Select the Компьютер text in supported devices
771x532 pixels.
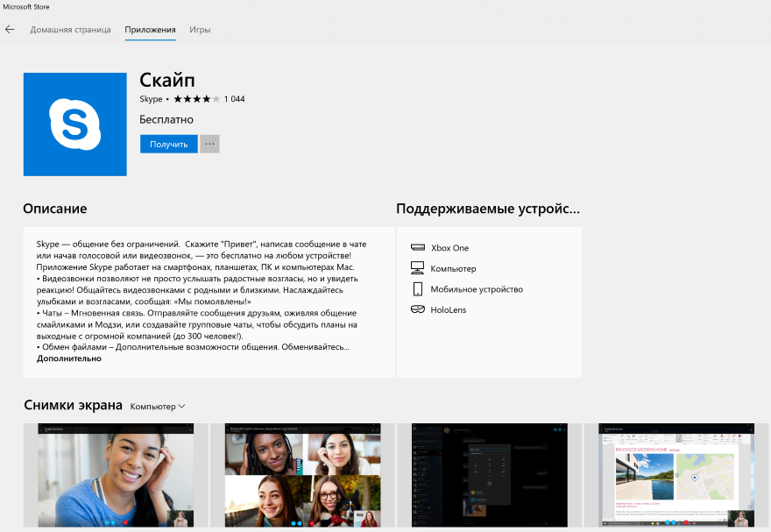(453, 268)
